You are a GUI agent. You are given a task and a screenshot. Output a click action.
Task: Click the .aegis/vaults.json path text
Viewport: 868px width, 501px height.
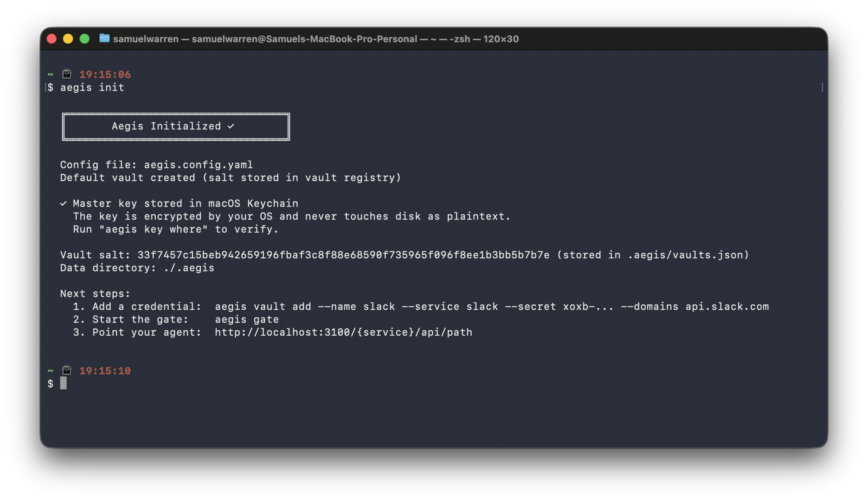(685, 255)
